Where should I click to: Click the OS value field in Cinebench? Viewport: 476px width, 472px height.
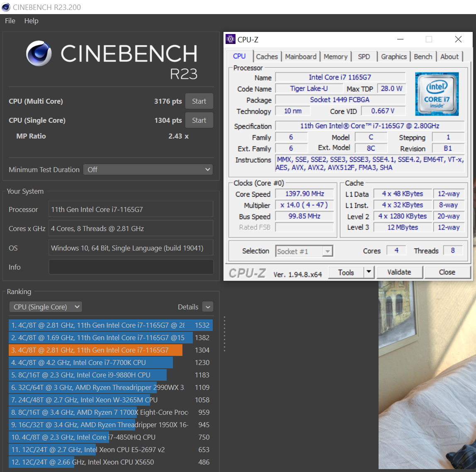coord(131,248)
